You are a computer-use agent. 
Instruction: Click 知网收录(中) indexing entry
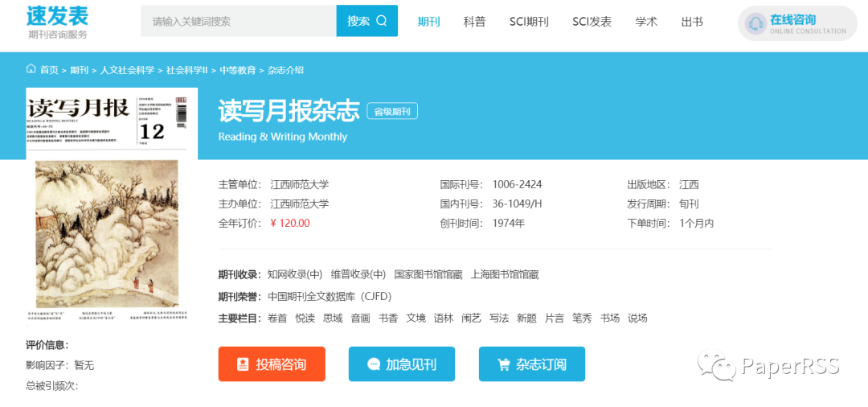click(294, 274)
